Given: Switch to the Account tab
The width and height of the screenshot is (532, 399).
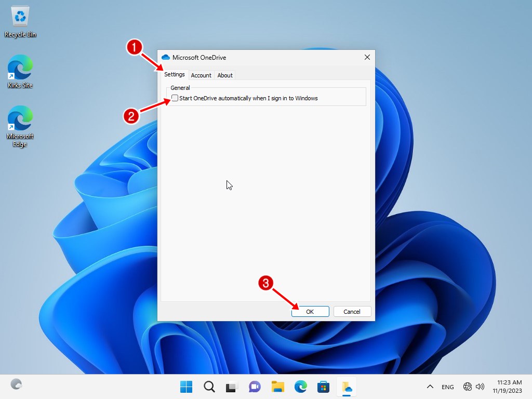Looking at the screenshot, I should pos(201,75).
